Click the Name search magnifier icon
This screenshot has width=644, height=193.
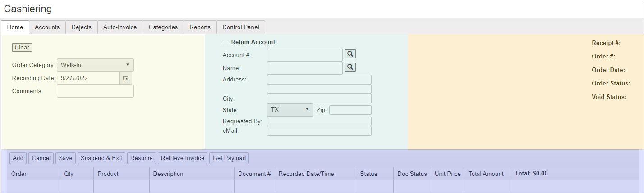350,67
